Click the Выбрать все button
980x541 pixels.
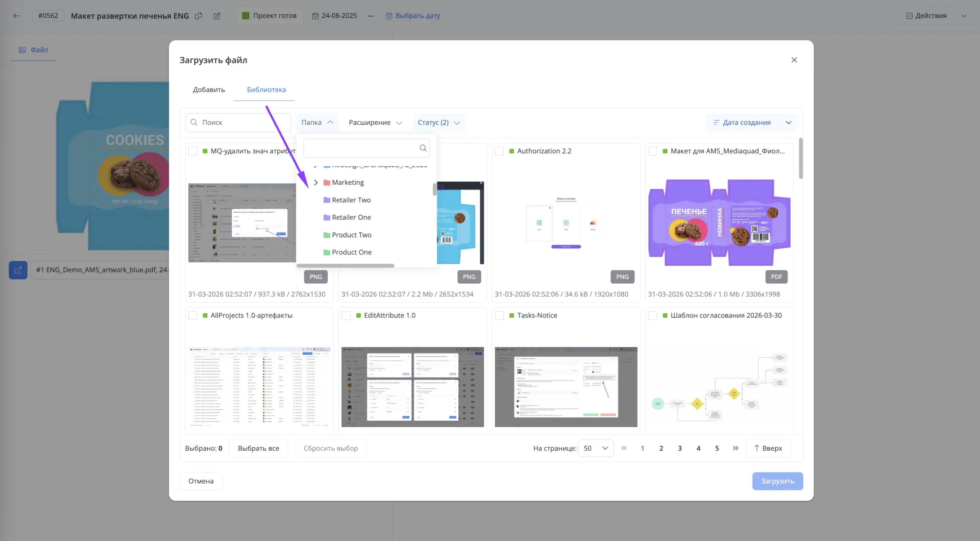click(x=259, y=448)
